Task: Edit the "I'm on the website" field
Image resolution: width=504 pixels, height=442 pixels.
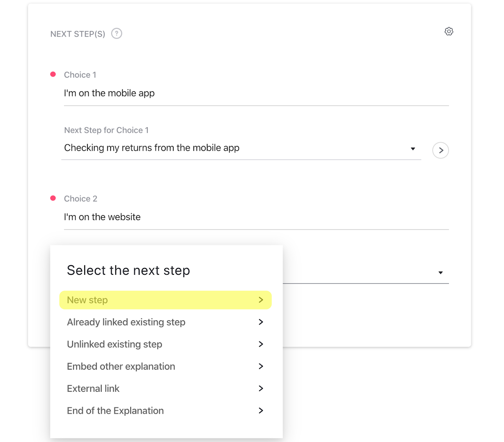Action: [256, 217]
